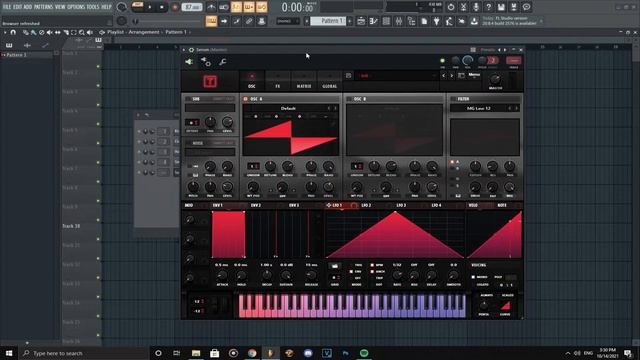640x360 pixels.
Task: Toggle OSC A enable switch
Action: 246,99
